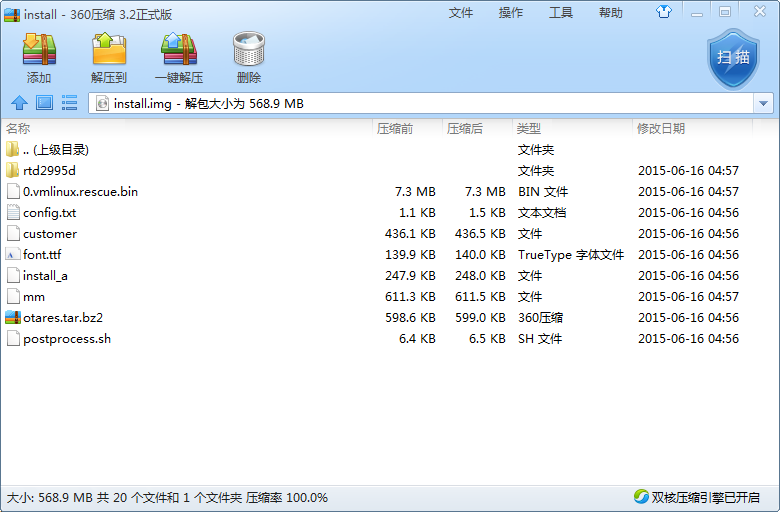Click the 436.1 KB size of customer
780x512 pixels.
[410, 234]
